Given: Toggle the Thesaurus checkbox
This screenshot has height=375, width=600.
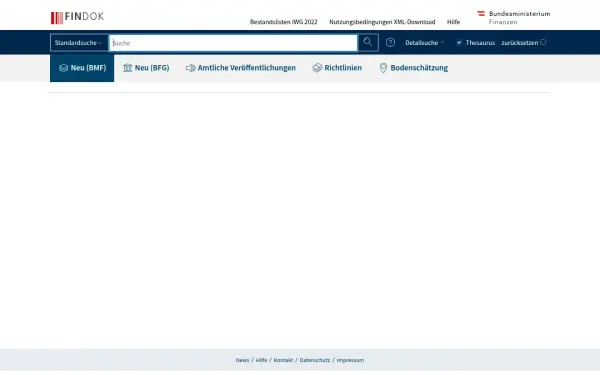Looking at the screenshot, I should click(x=459, y=42).
